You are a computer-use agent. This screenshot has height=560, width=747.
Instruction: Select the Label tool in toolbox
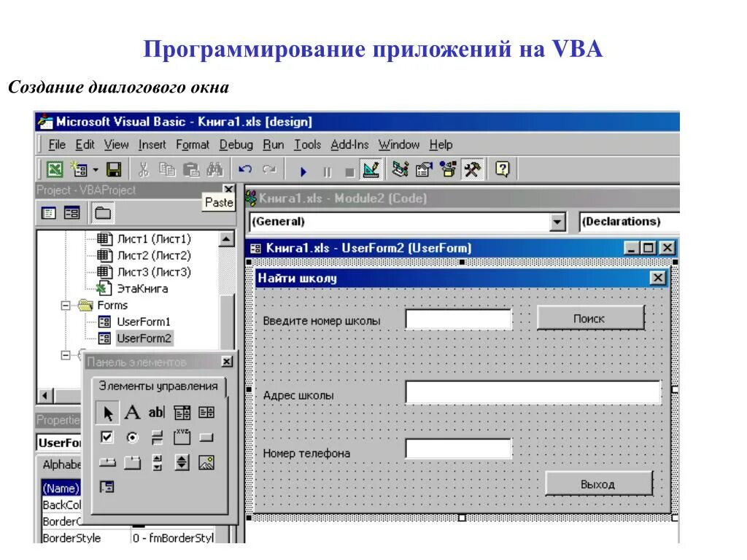[132, 413]
